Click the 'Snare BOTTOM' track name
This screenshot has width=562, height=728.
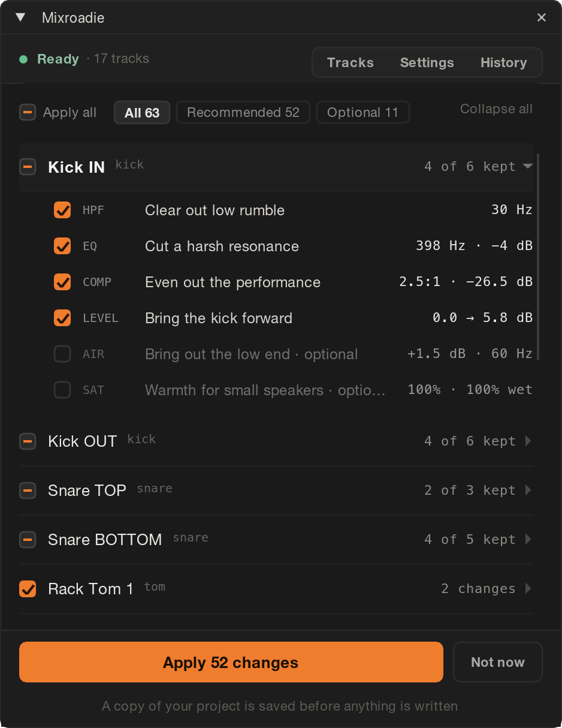pos(105,540)
